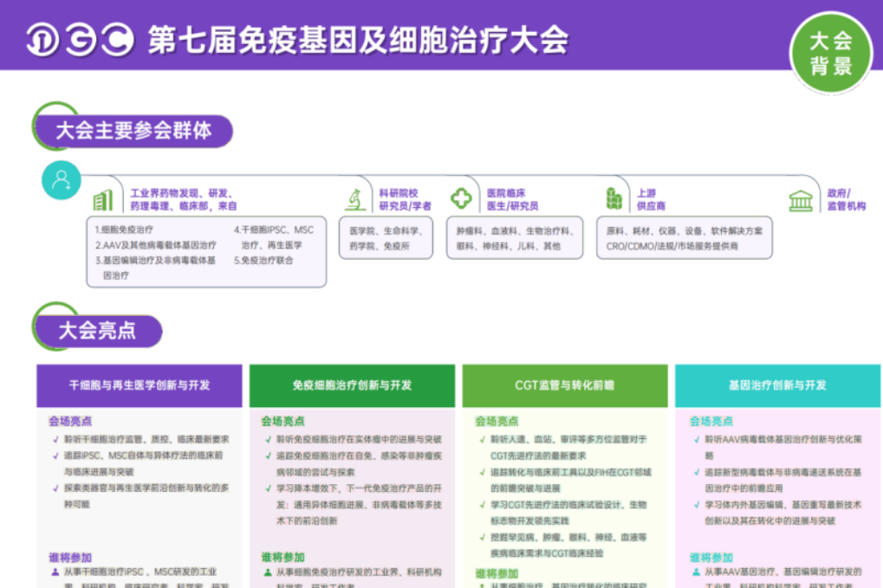Select the 原料、耗材、仪器 supplier description box
The height and width of the screenshot is (588, 883).
(684, 236)
